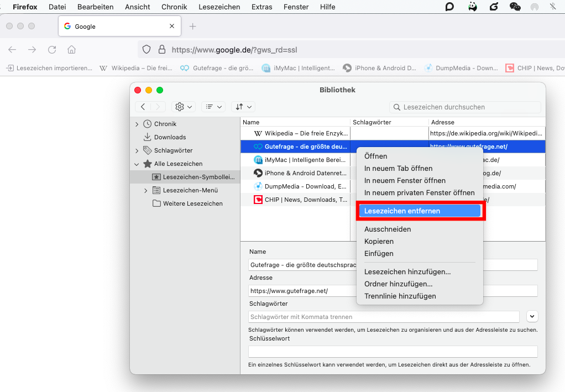This screenshot has height=392, width=565.
Task: Open the Schlagwörter dropdown arrow button
Action: pos(532,316)
